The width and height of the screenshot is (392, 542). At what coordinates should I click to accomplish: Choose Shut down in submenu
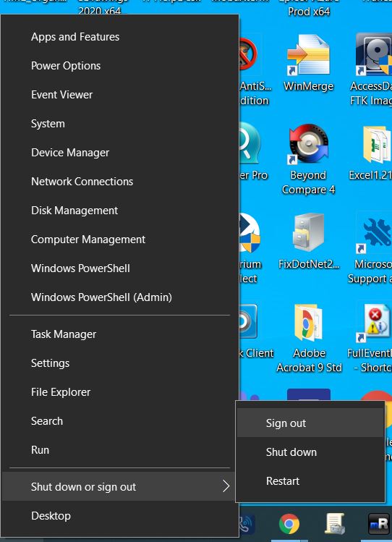pos(310,452)
